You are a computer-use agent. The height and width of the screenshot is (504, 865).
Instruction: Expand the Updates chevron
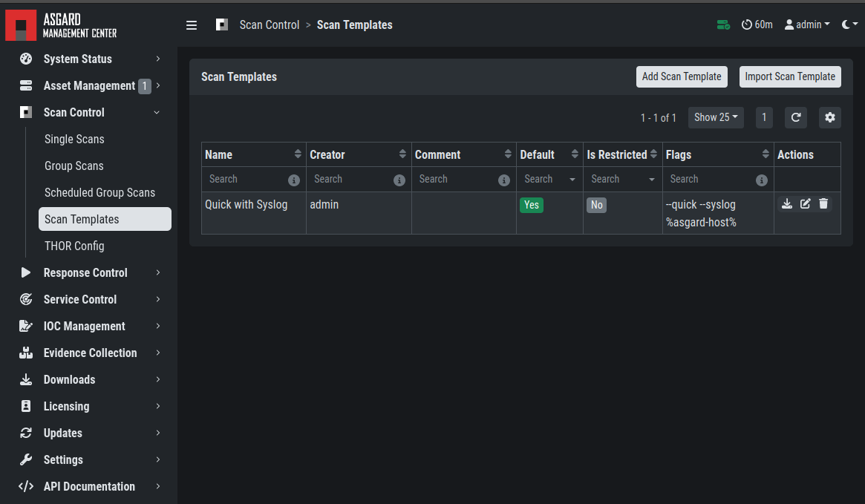(x=157, y=433)
